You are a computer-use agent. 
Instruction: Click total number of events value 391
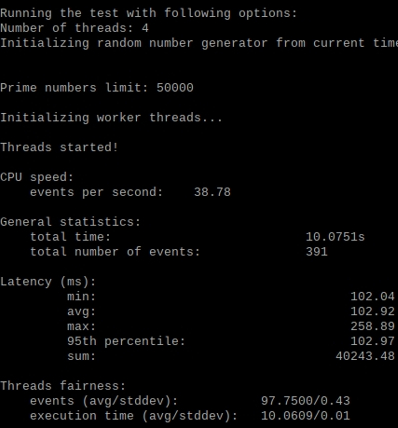tap(317, 252)
